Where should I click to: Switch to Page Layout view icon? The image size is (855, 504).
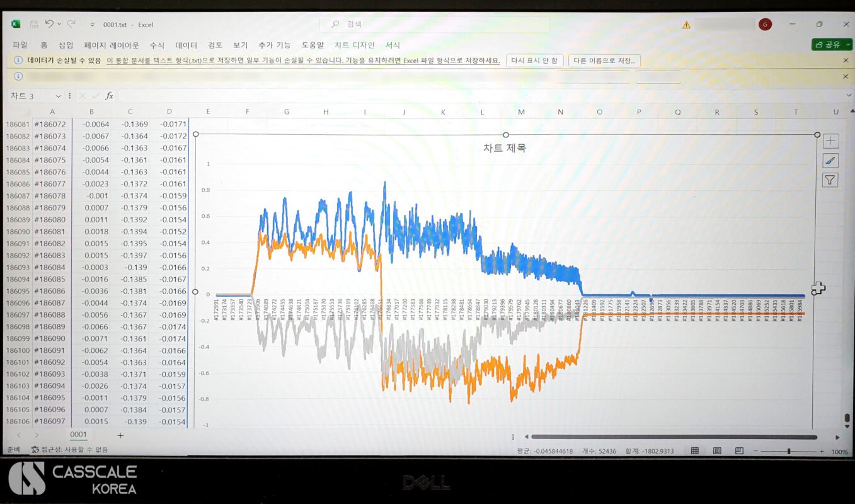717,451
